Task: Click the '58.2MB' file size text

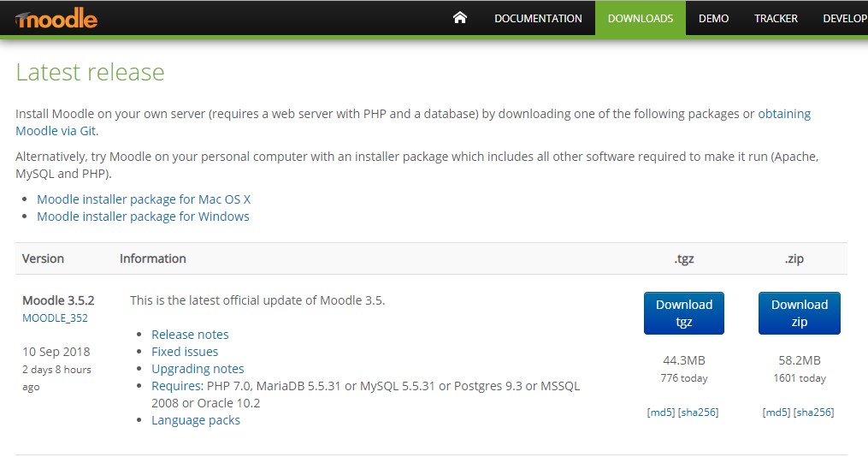Action: pyautogui.click(x=800, y=360)
